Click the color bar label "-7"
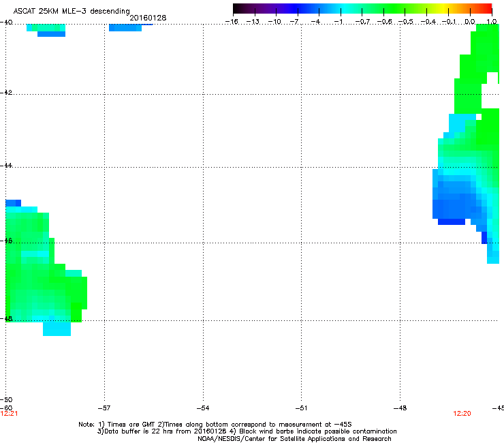Image resolution: width=504 pixels, height=443 pixels. point(294,22)
